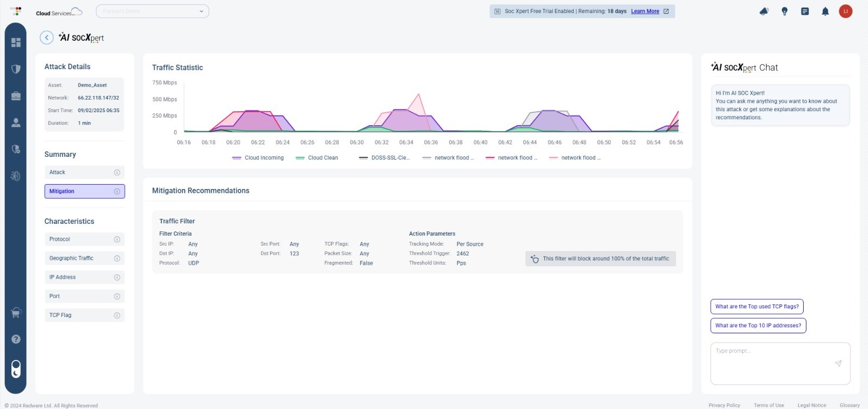Click the Asset value Demo_Asset
Screen dimensions: 868x409
tap(92, 86)
